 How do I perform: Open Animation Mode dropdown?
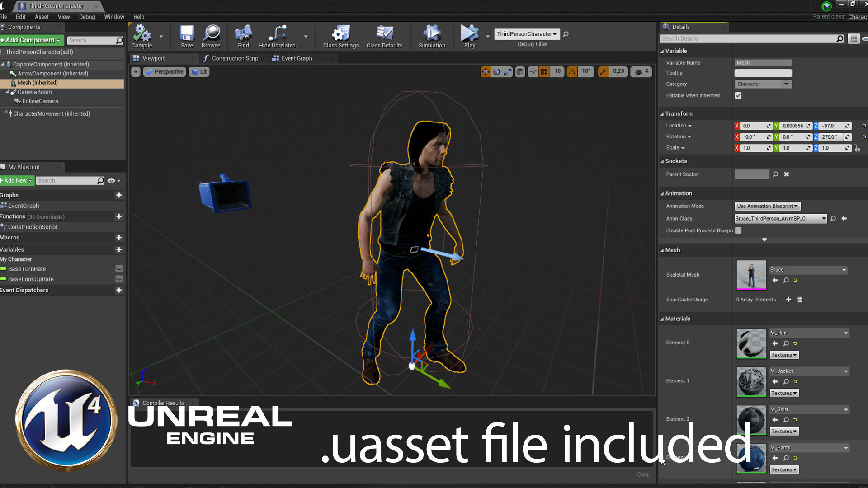768,206
